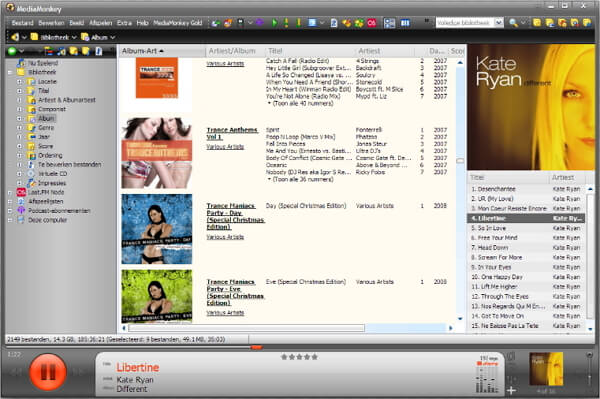Select the Score tree item
The height and width of the screenshot is (399, 600).
(x=45, y=146)
